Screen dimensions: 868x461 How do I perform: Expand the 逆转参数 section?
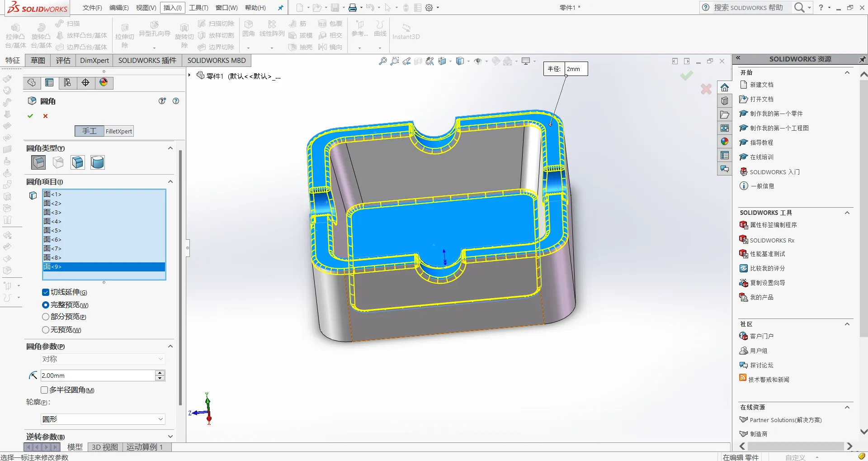[170, 437]
